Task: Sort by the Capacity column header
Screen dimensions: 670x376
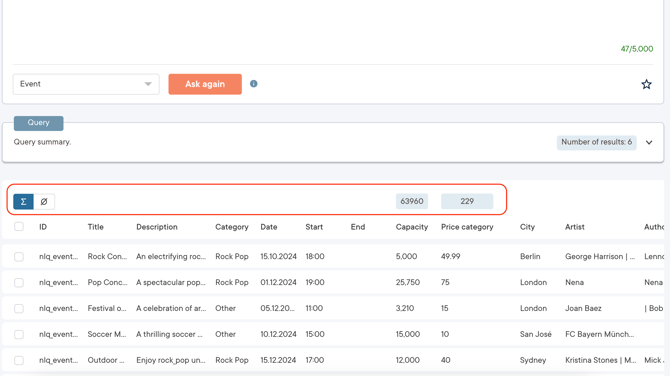Action: click(x=411, y=227)
